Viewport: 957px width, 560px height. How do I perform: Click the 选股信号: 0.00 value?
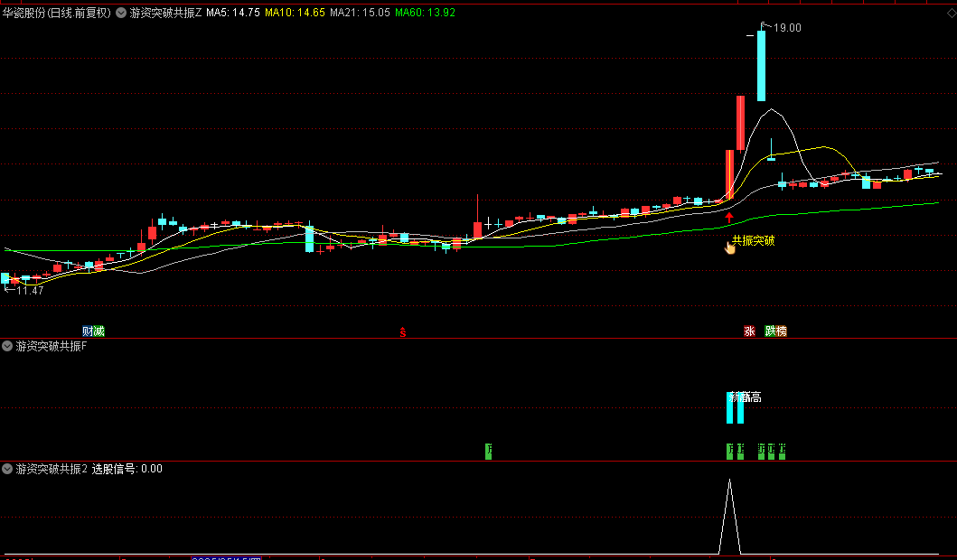click(x=127, y=469)
